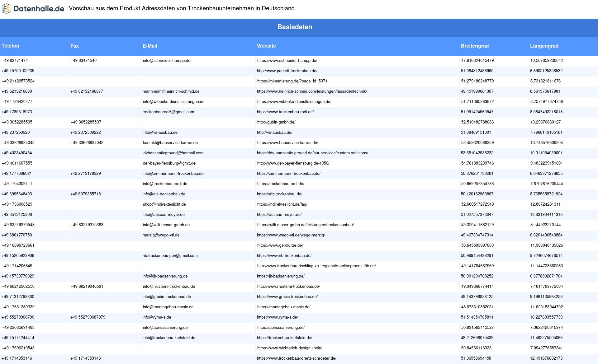Open https://www.bauservice-karras.de/ link
598x364 pixels.
tap(287, 143)
